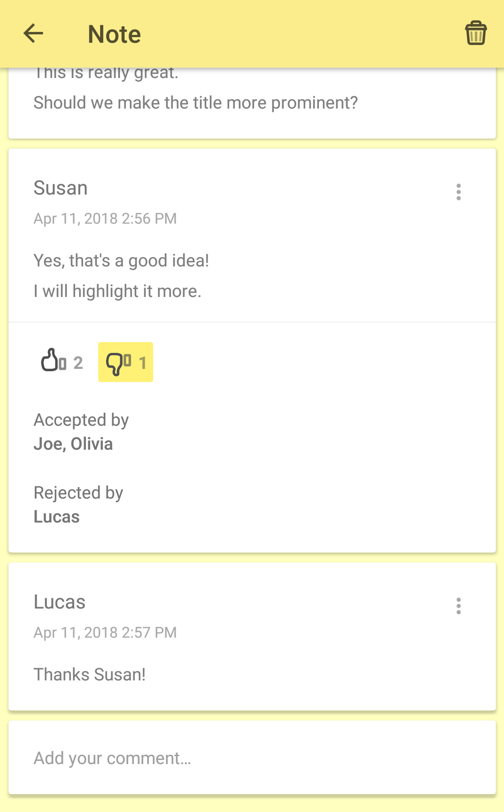Delete this note with the trash icon

(475, 33)
